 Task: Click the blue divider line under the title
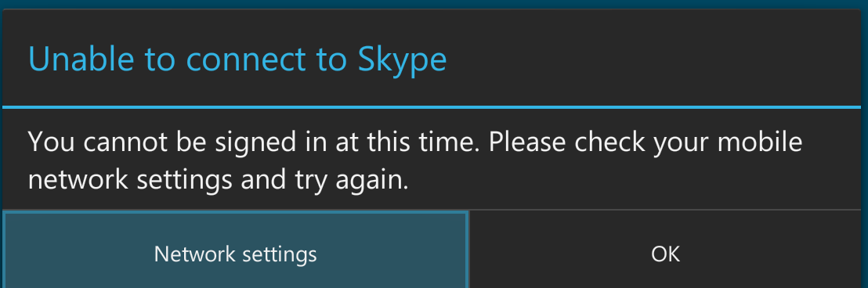(x=432, y=106)
